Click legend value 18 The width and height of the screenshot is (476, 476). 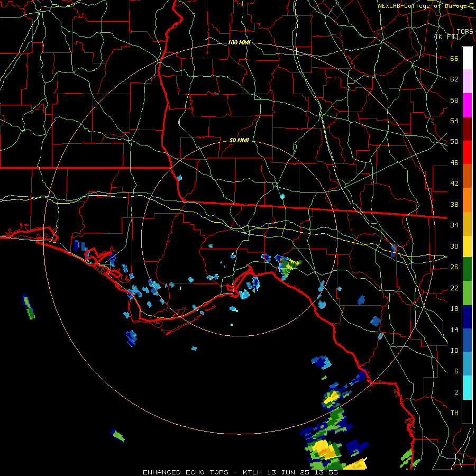click(454, 309)
